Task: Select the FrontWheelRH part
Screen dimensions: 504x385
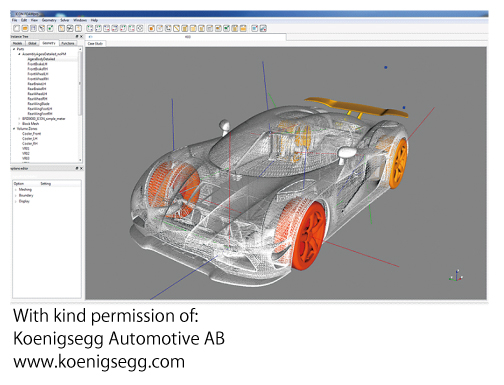Action: pyautogui.click(x=38, y=79)
